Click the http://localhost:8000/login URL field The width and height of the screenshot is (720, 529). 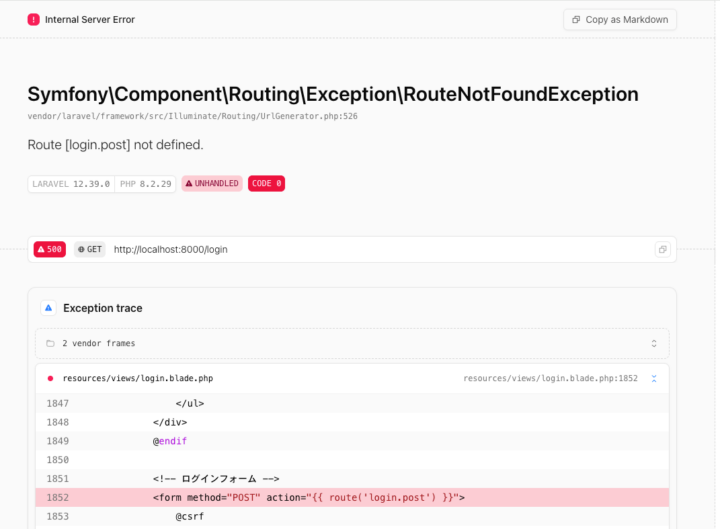point(170,249)
